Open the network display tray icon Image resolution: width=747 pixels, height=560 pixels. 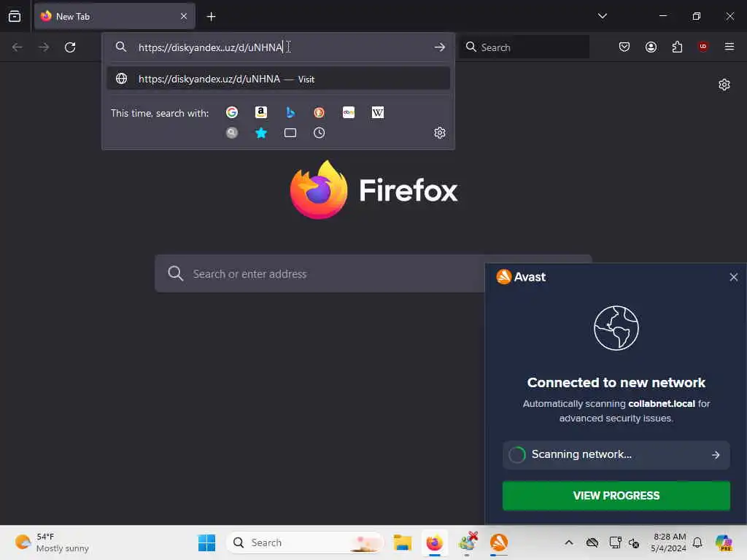(615, 542)
